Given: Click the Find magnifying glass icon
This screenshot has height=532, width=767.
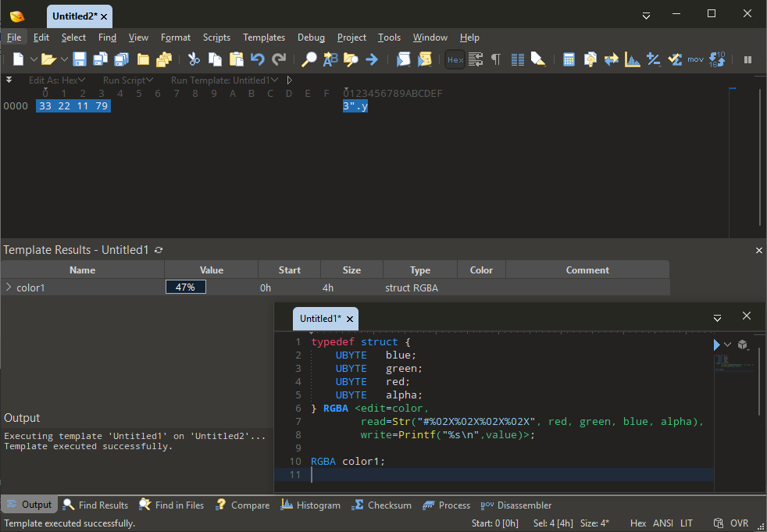Looking at the screenshot, I should coord(309,59).
